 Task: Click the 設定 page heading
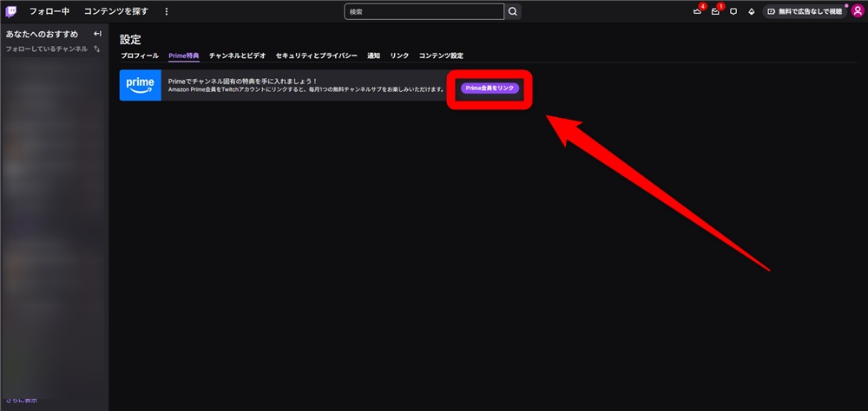coord(131,40)
